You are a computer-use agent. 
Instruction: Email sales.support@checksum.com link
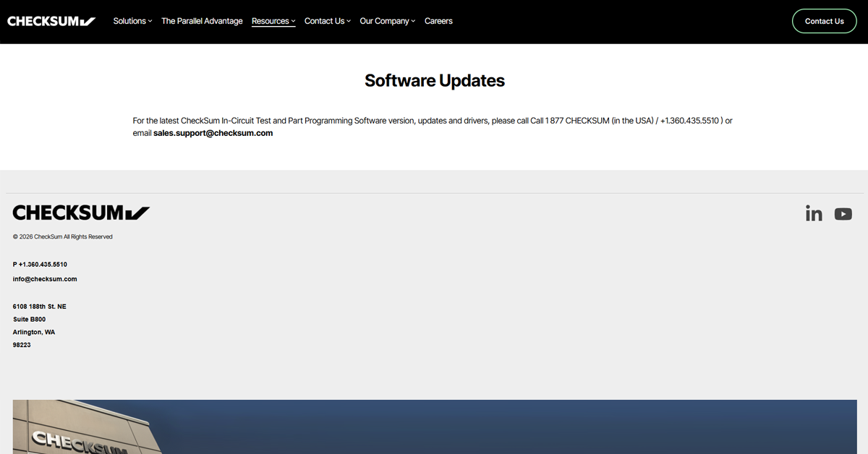click(x=213, y=133)
